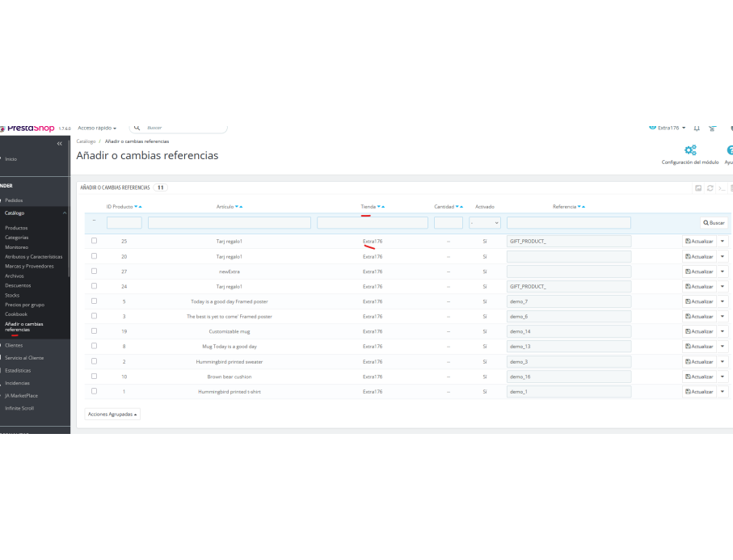Click Actualizar for Hummingbird printed t-shirt

pyautogui.click(x=699, y=392)
